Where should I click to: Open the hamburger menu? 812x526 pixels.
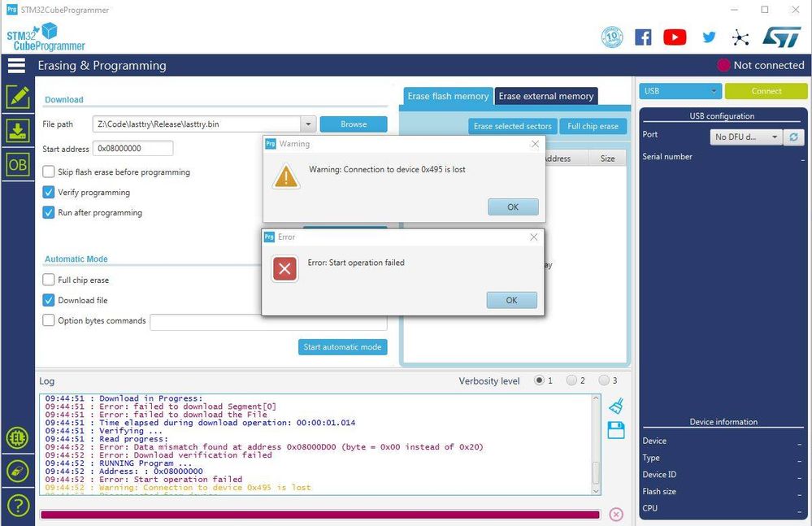(16, 66)
